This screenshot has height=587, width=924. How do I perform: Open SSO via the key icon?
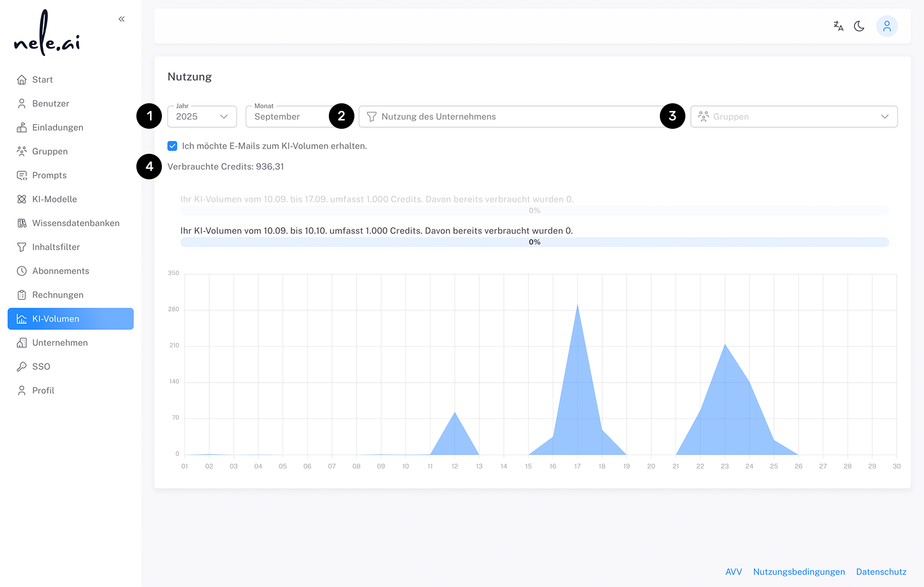(x=22, y=366)
